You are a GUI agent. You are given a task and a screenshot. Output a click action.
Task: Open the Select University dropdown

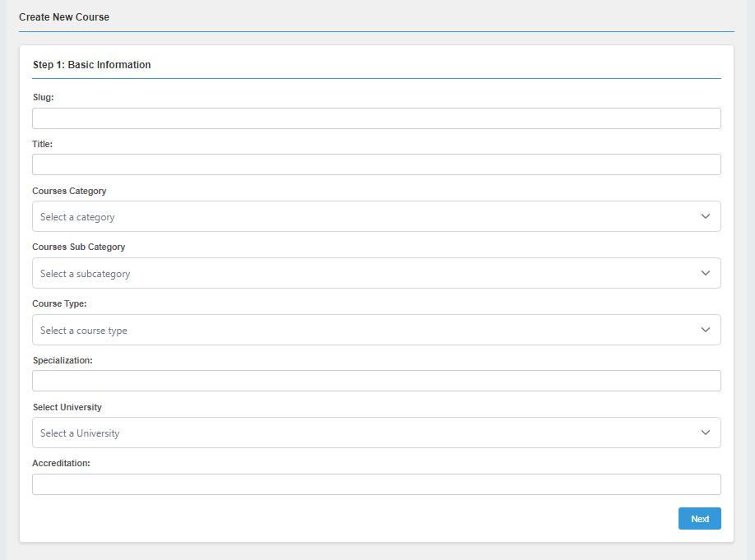pos(376,432)
